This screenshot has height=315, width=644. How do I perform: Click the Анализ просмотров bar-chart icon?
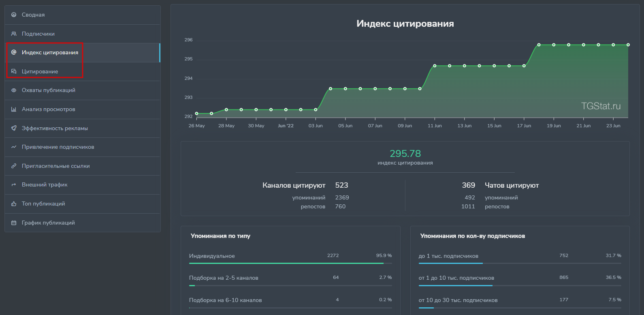coord(14,109)
